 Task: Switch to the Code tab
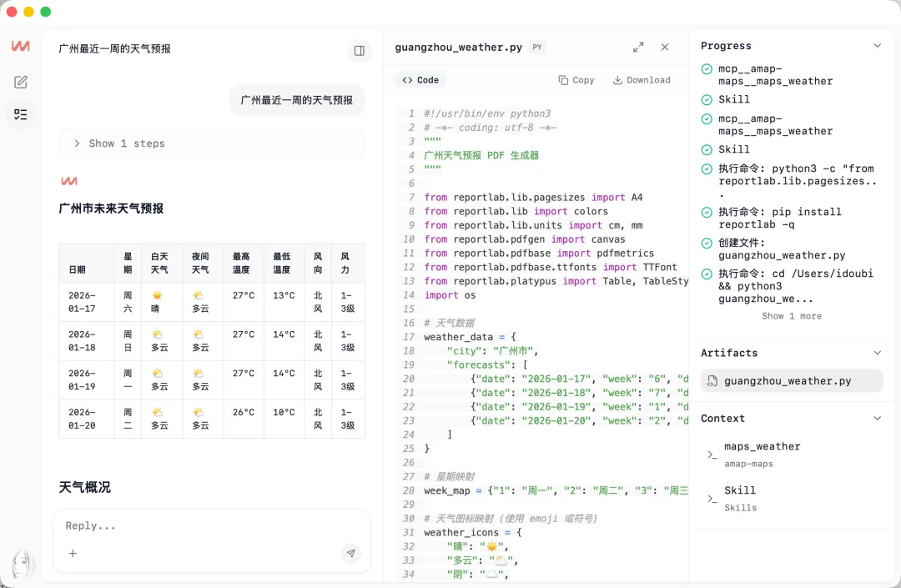(x=420, y=79)
